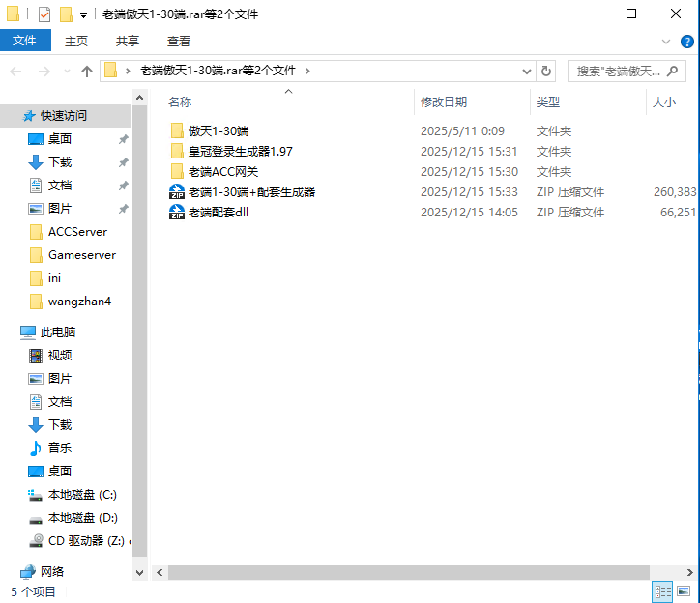The height and width of the screenshot is (603, 700).
Task: Select the 老端配套dll ZIP archive
Action: (219, 212)
